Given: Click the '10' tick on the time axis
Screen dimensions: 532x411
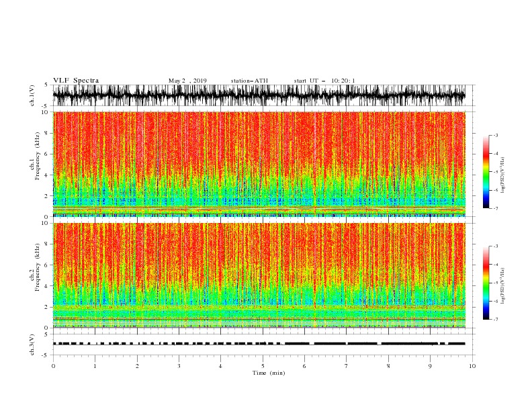Looking at the screenshot, I should click(472, 366).
